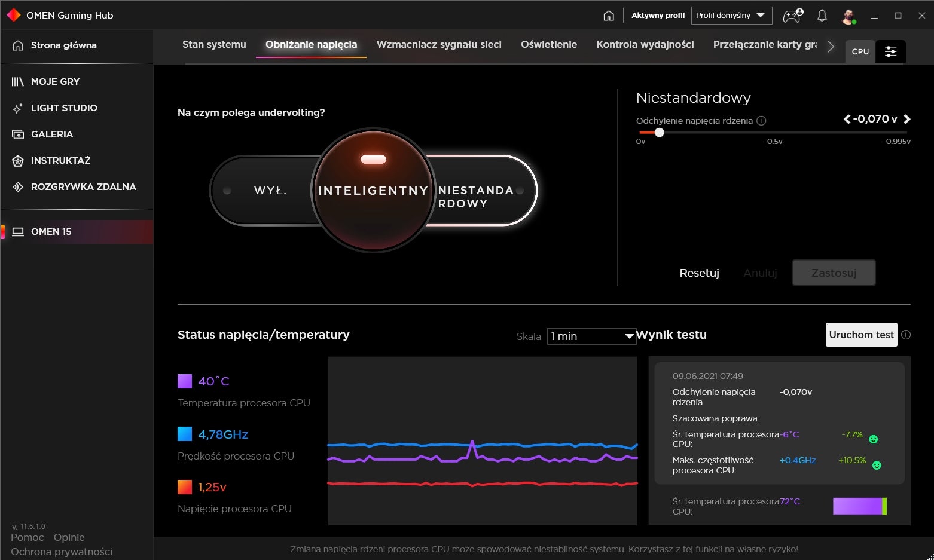This screenshot has height=560, width=934.
Task: Click green smiley beside -7.7% result
Action: 873,439
